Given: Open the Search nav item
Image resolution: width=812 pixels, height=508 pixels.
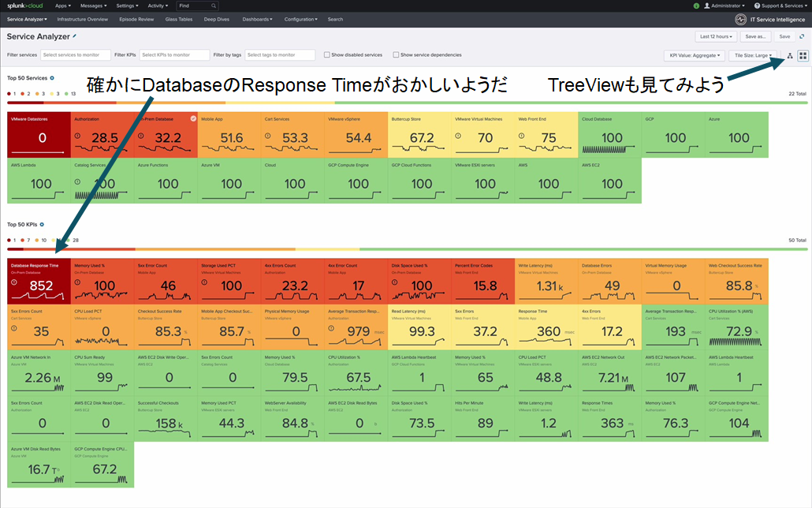Looking at the screenshot, I should [x=335, y=20].
